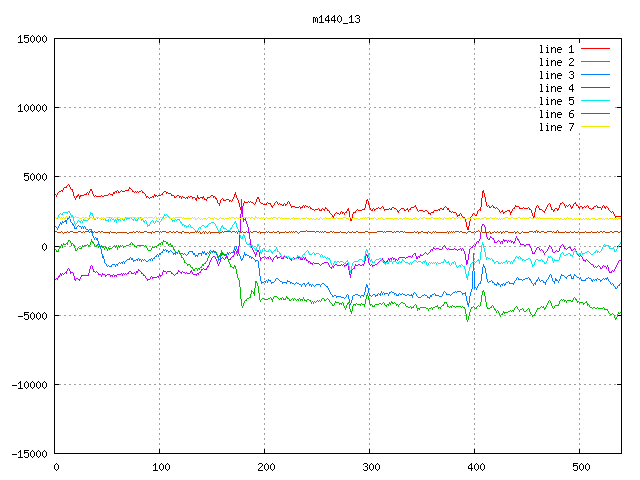
Task: Click the blue sample next to line 3
Action: [x=596, y=75]
